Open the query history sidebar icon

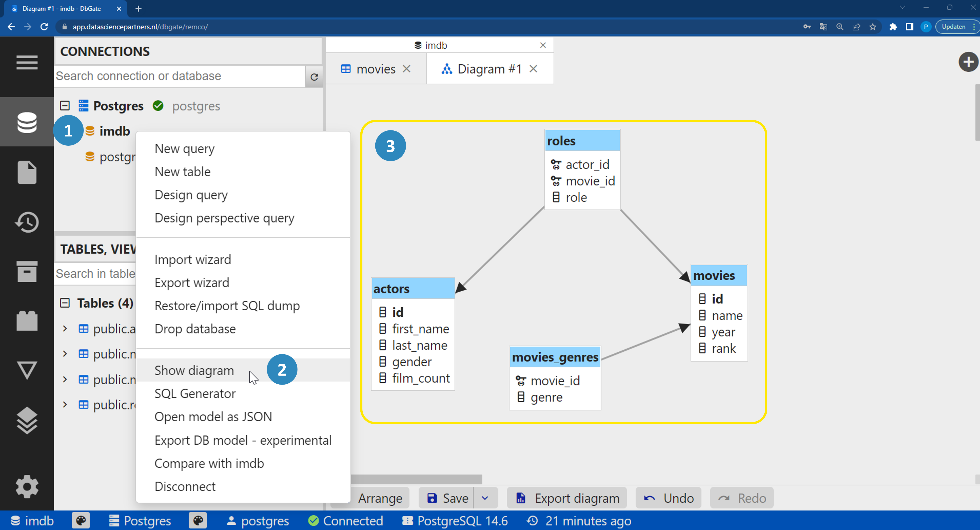click(x=27, y=222)
